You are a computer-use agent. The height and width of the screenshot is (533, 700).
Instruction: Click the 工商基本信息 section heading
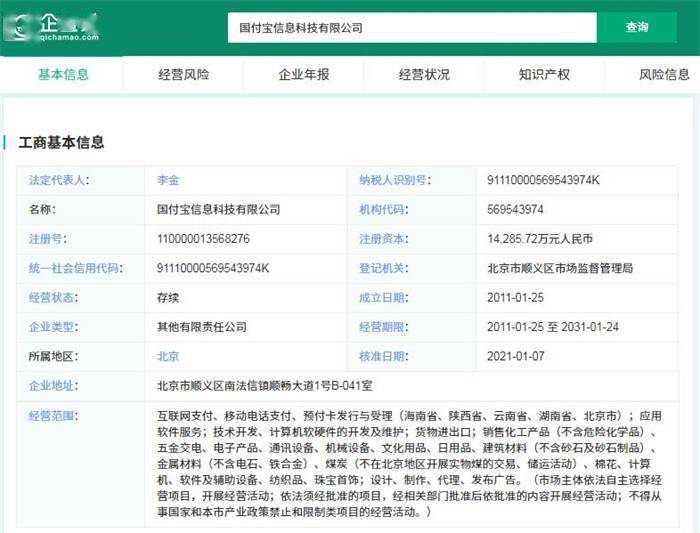61,142
